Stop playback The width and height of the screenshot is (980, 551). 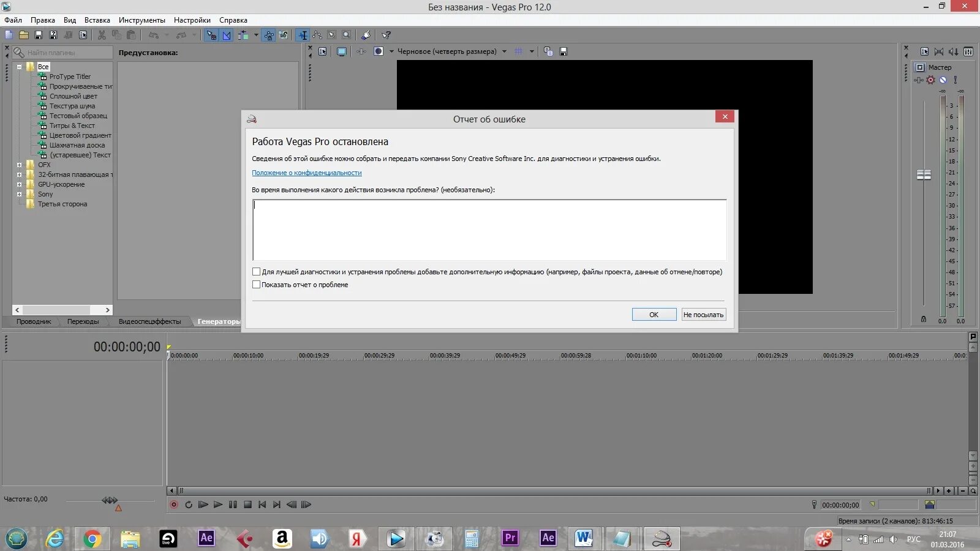tap(247, 504)
